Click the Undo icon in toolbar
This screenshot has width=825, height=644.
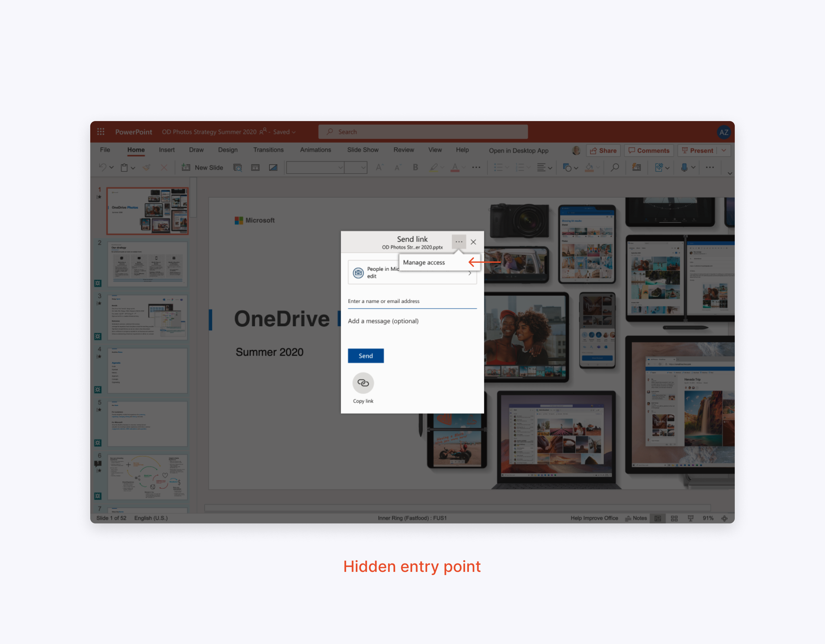tap(101, 167)
